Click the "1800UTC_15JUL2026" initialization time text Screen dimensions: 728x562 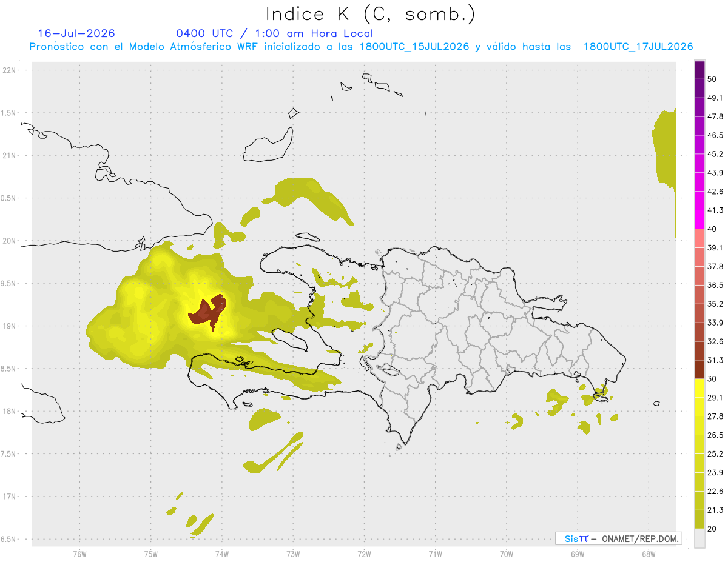[414, 47]
